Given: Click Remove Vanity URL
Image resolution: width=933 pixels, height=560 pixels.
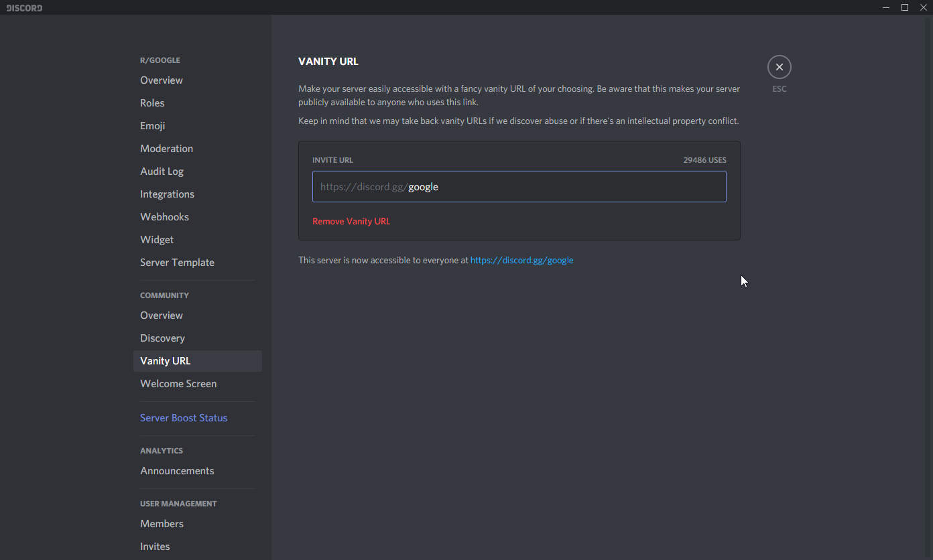Looking at the screenshot, I should [351, 222].
